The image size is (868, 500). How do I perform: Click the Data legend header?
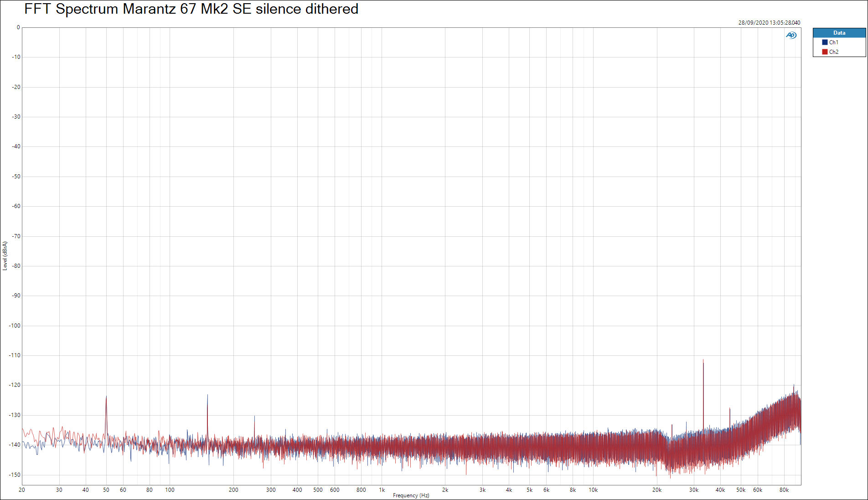pyautogui.click(x=839, y=33)
